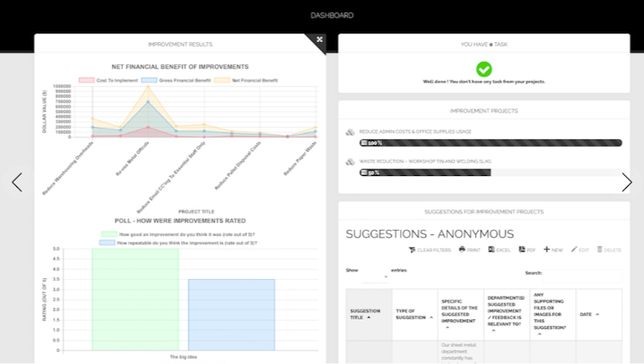The image size is (644, 364).
Task: Open Waste Reduction Workshop Tin project
Action: pyautogui.click(x=425, y=161)
